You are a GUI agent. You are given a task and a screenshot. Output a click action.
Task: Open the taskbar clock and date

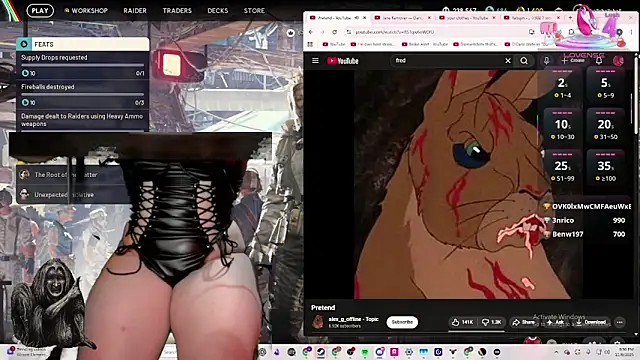(x=625, y=352)
